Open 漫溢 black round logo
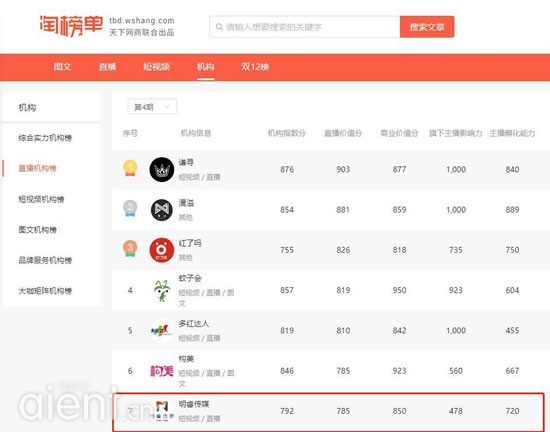The height and width of the screenshot is (432, 550). (x=162, y=210)
